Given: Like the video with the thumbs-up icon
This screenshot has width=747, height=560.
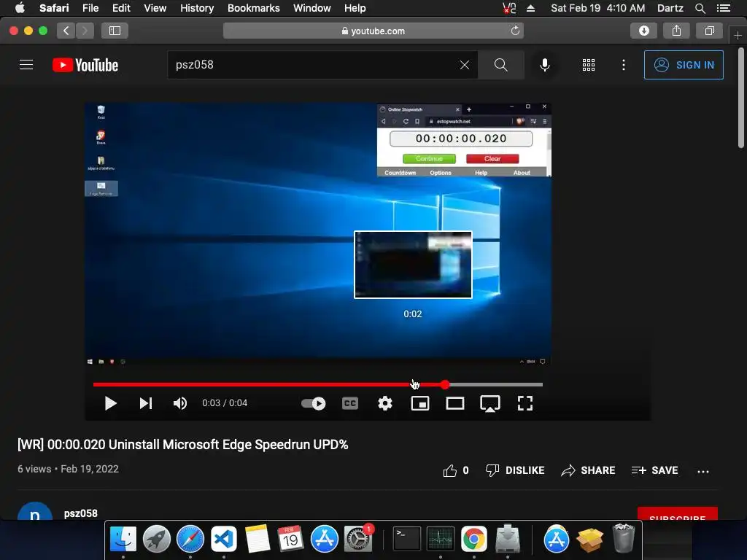Looking at the screenshot, I should (449, 470).
